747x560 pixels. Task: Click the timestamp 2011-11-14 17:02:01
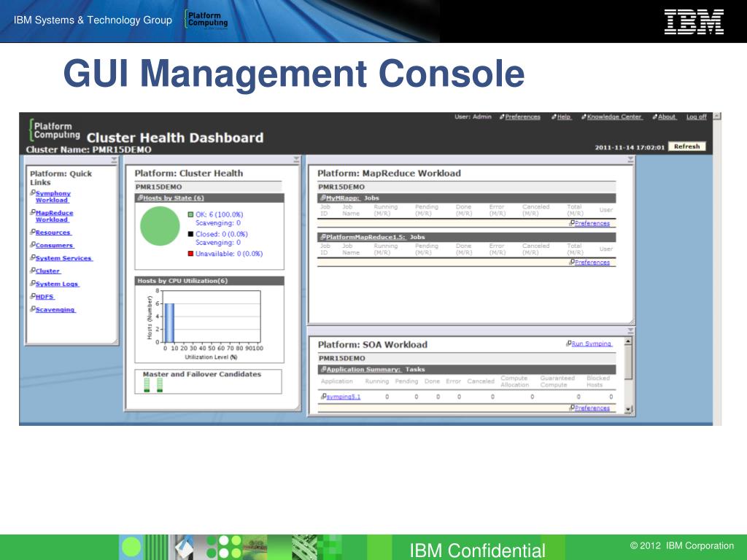click(x=630, y=147)
